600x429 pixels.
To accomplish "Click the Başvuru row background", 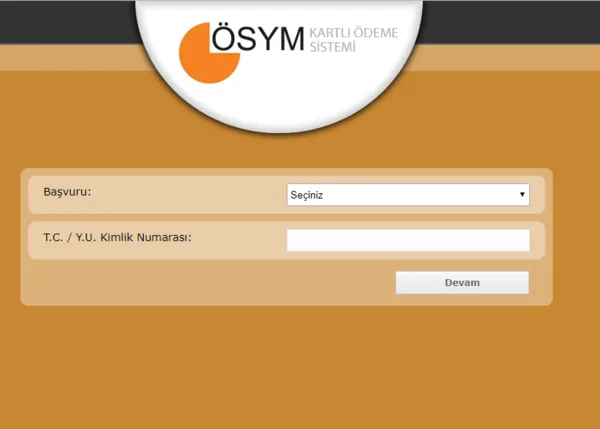I will [x=200, y=194].
